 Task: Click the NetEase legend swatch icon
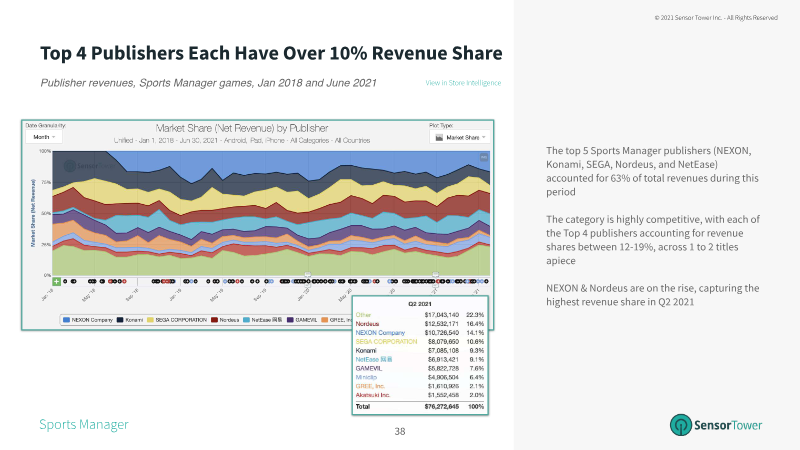[246, 320]
